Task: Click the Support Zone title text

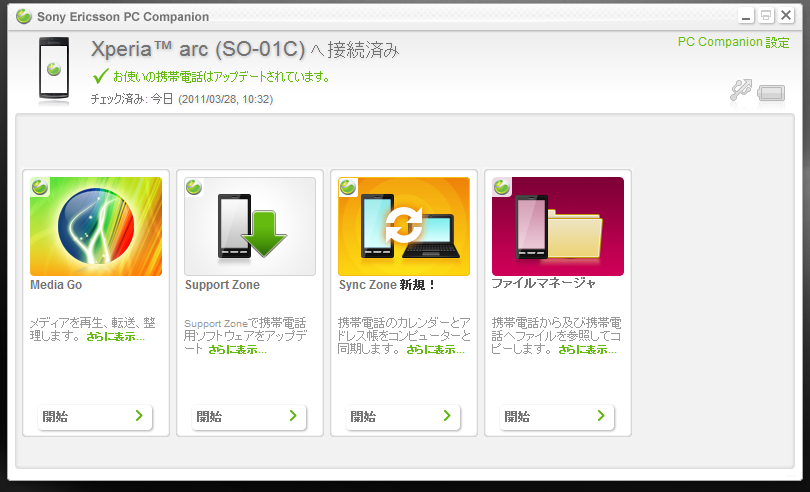Action: (x=222, y=285)
